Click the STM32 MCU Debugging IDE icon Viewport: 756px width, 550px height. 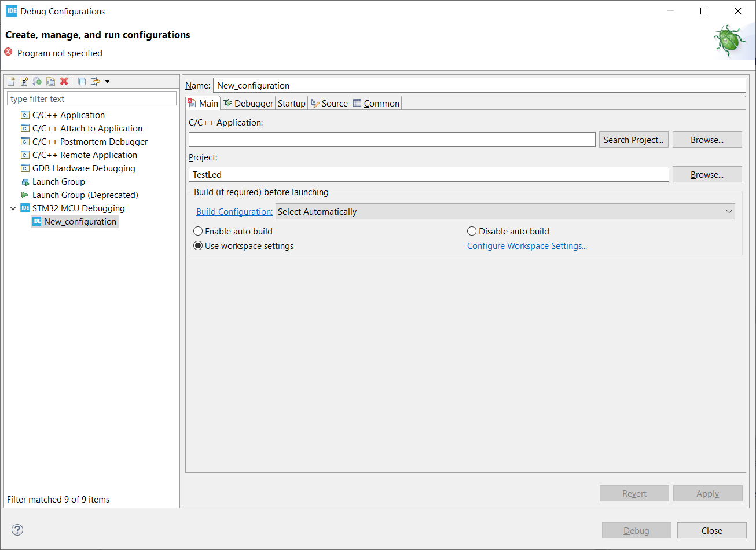tap(25, 208)
